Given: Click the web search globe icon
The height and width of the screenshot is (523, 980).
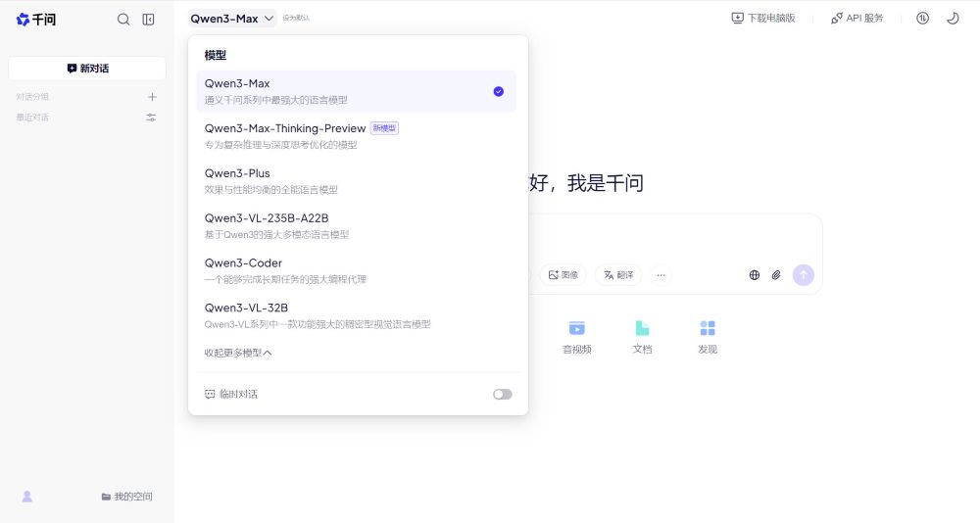Looking at the screenshot, I should [755, 275].
